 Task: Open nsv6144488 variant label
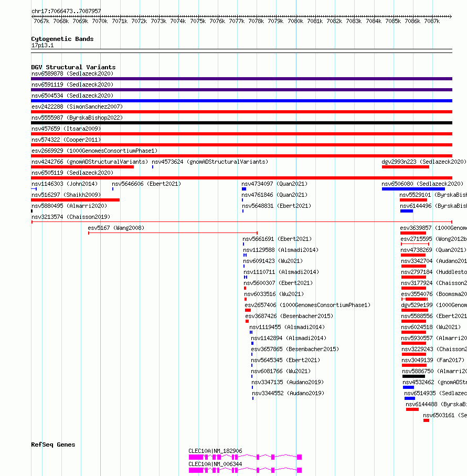tap(437, 404)
